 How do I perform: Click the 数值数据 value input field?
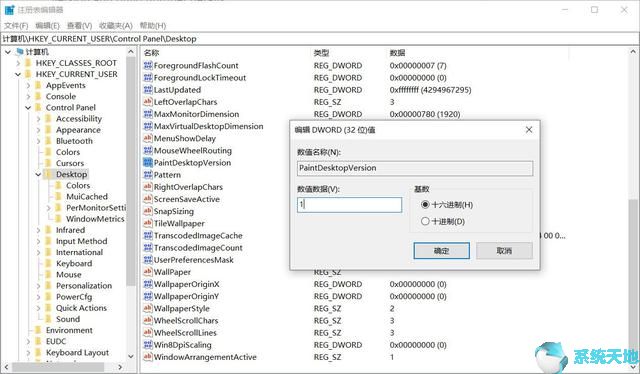click(x=349, y=205)
